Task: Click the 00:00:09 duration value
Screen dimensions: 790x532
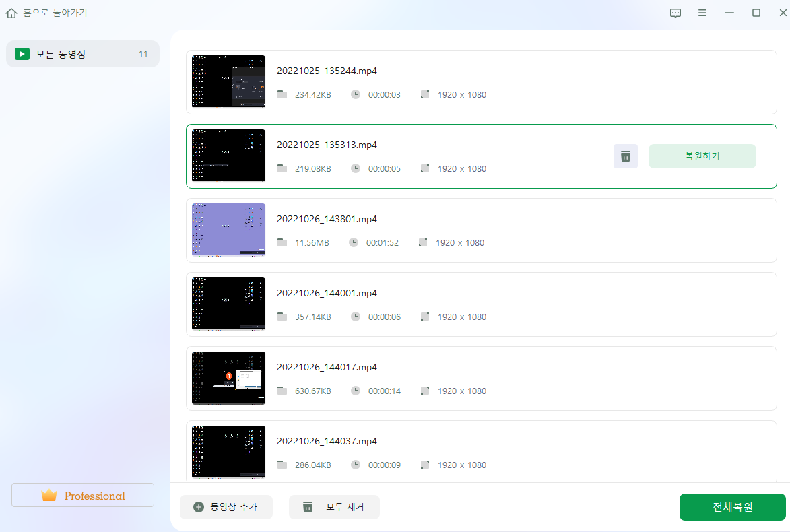Action: pos(385,465)
